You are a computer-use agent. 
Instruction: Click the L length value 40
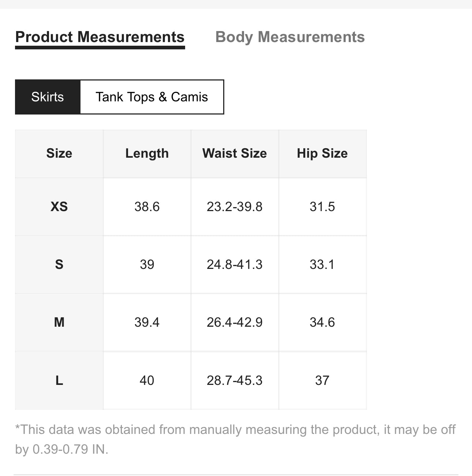pyautogui.click(x=147, y=381)
